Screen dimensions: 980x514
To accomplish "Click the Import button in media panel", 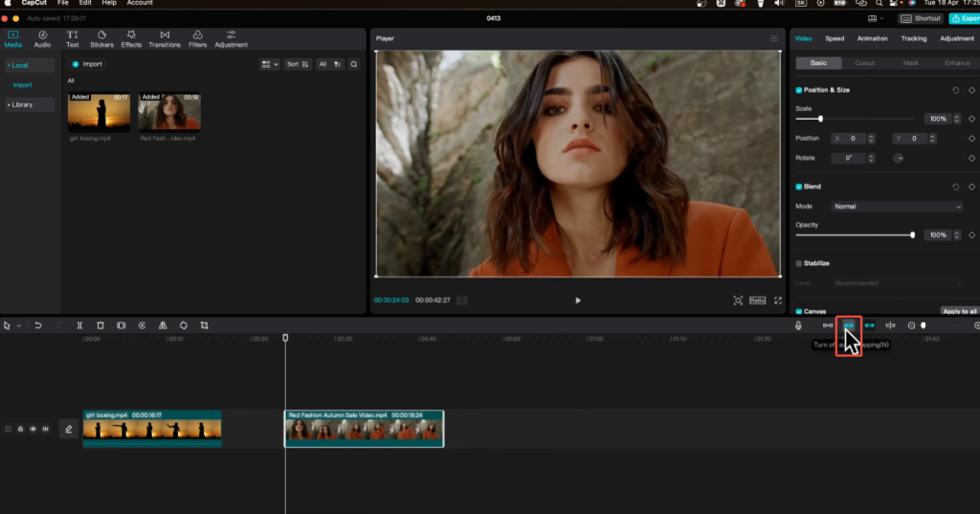I will [87, 64].
